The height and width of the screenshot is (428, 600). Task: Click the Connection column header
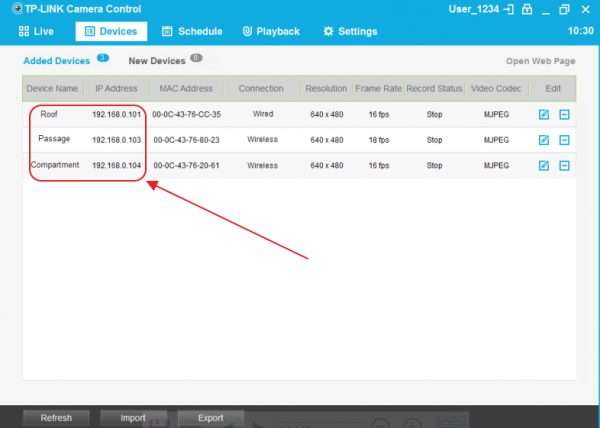[x=261, y=89]
